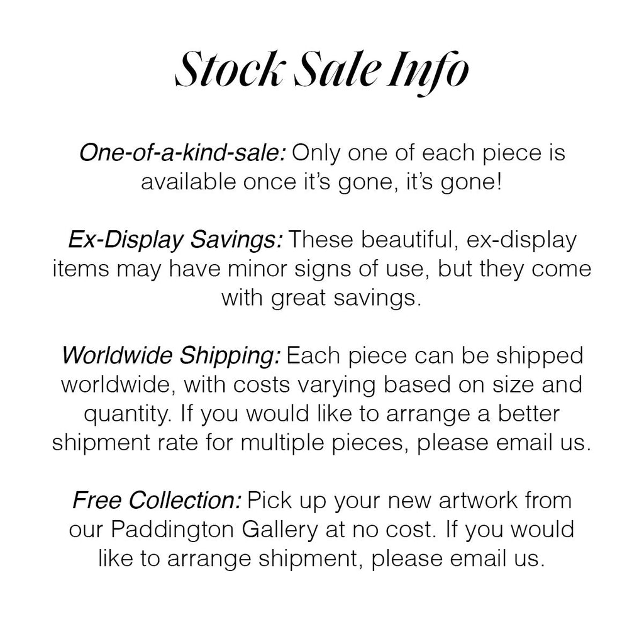The image size is (644, 644).
Task: Click the text "Each piece can be shipped"
Action: pos(435,355)
